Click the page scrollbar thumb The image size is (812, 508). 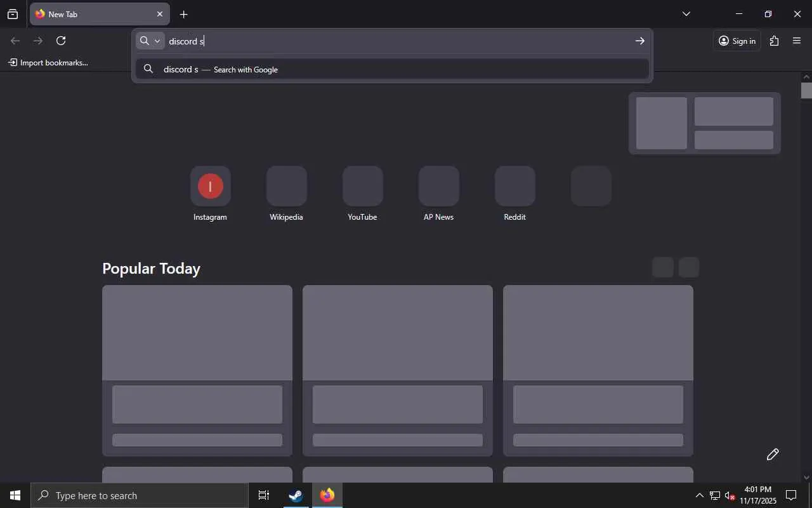[806, 90]
